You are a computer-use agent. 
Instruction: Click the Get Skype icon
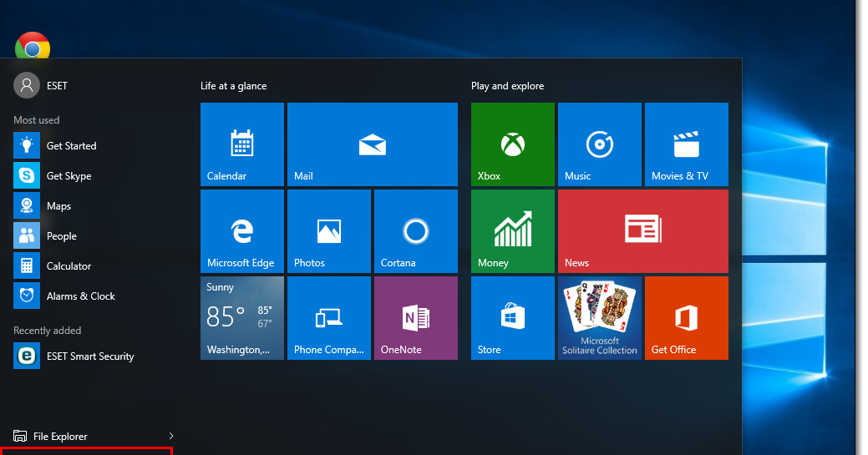[x=27, y=175]
